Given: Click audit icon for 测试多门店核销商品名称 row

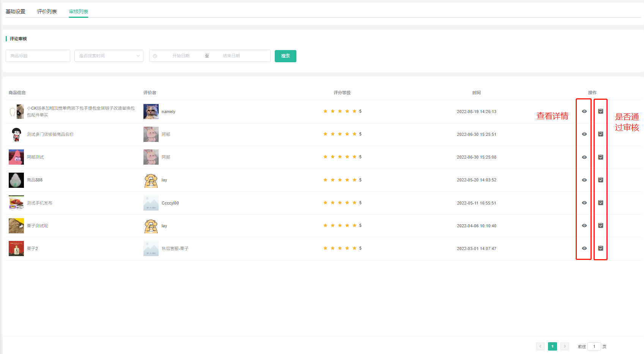Looking at the screenshot, I should pyautogui.click(x=600, y=134).
